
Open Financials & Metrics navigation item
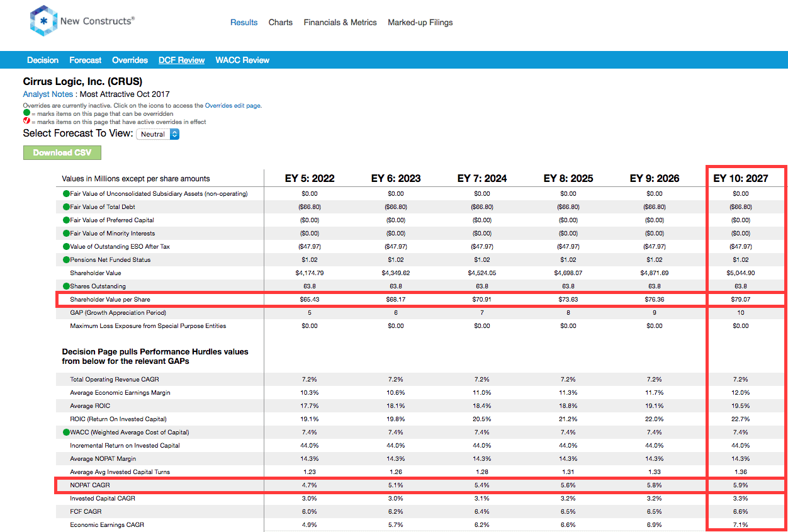pyautogui.click(x=340, y=22)
